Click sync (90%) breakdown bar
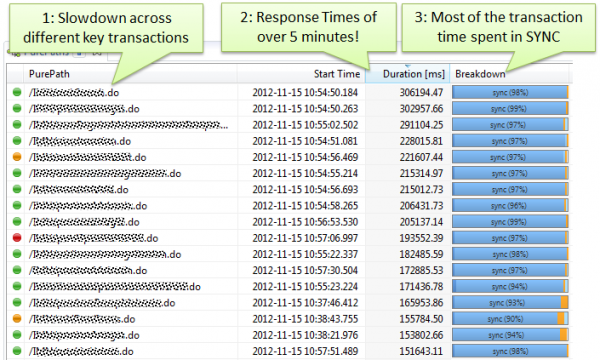 [510, 319]
